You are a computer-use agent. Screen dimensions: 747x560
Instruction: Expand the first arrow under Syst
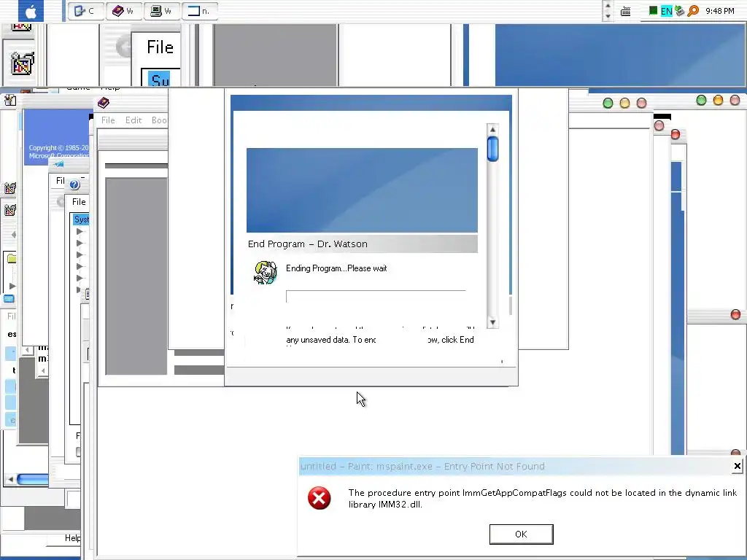[80, 232]
